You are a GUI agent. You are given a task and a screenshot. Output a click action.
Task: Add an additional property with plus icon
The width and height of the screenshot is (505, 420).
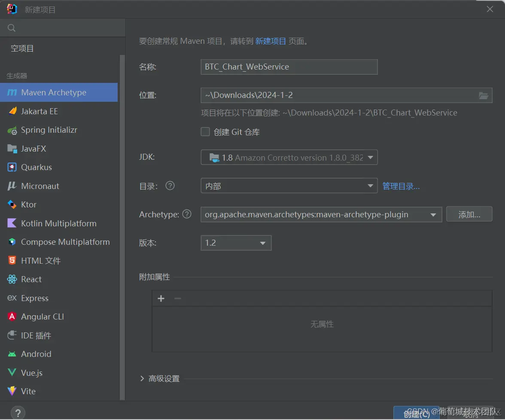(x=161, y=298)
